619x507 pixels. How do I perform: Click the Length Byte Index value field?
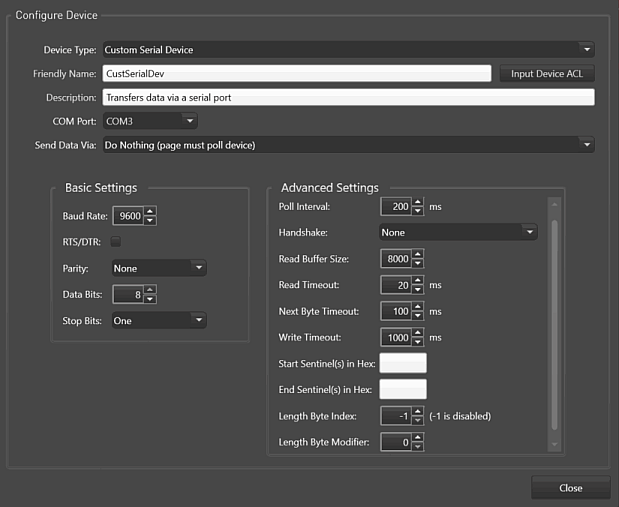click(x=396, y=416)
